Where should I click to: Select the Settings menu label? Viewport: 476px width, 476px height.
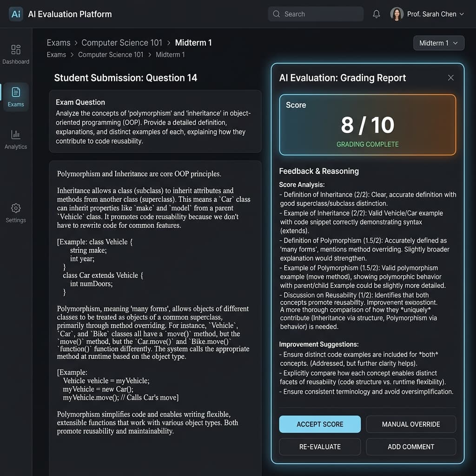click(16, 220)
